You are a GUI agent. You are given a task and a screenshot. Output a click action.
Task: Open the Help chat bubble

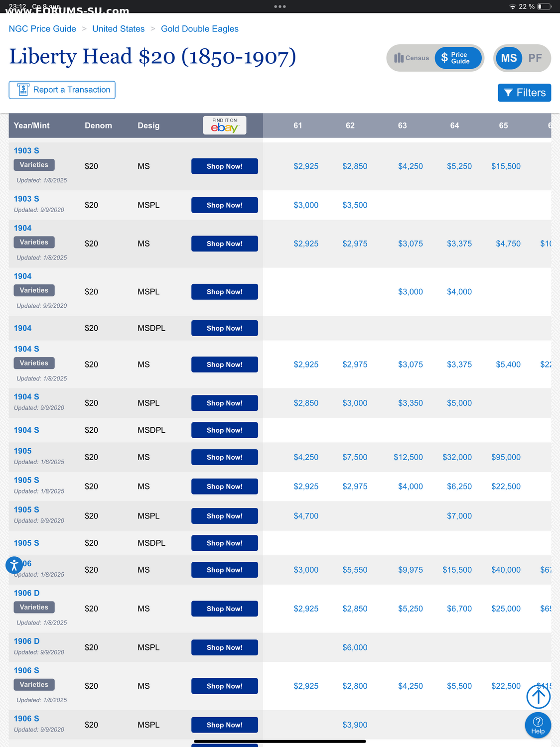[x=538, y=725]
